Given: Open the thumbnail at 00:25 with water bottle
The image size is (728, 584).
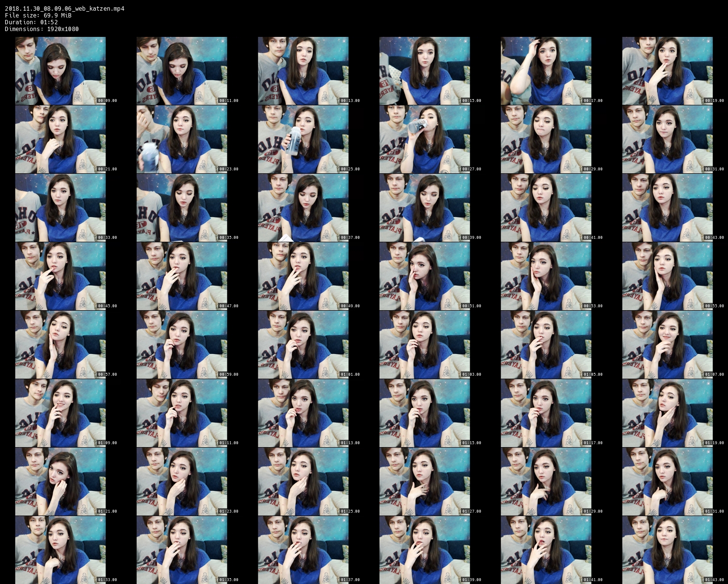Looking at the screenshot, I should pos(303,139).
